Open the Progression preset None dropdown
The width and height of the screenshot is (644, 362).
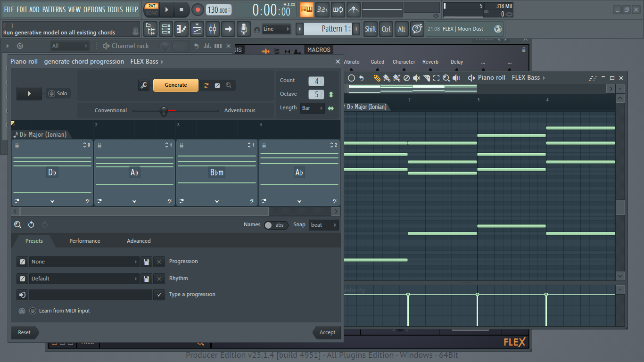tap(84, 262)
